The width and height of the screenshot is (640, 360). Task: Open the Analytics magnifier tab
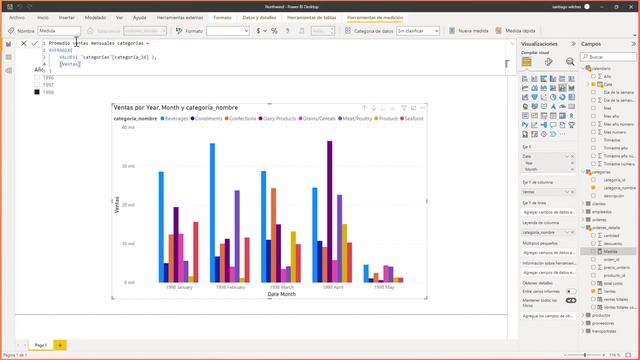pos(570,62)
